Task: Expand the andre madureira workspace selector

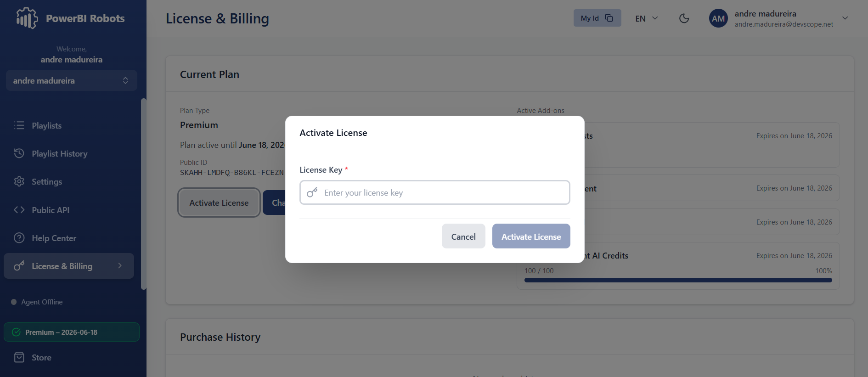Action: pos(72,80)
